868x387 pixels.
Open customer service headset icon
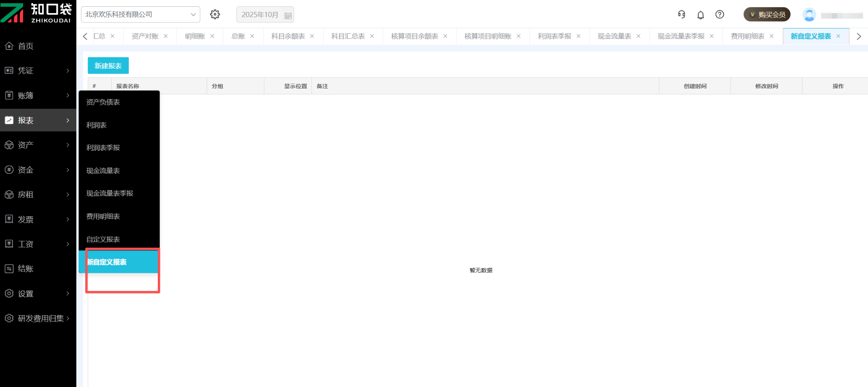[681, 14]
